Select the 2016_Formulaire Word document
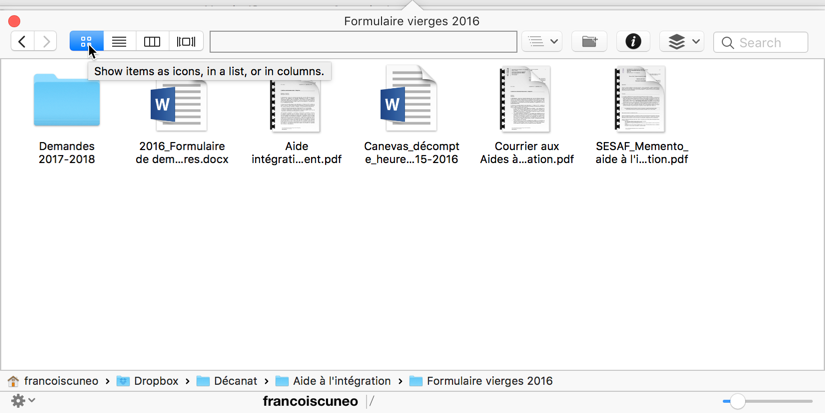The image size is (825, 413). [x=181, y=101]
